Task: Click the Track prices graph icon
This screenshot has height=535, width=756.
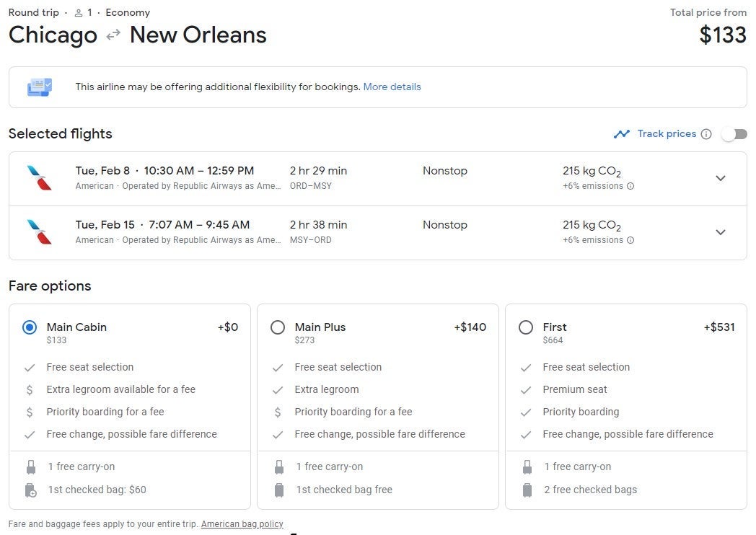Action: coord(622,134)
